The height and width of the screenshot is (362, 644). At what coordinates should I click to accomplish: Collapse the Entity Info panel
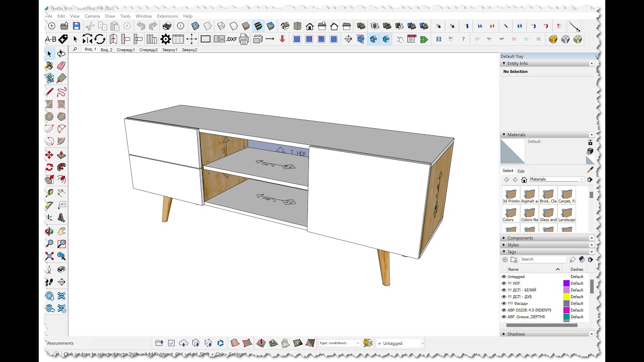pyautogui.click(x=504, y=63)
